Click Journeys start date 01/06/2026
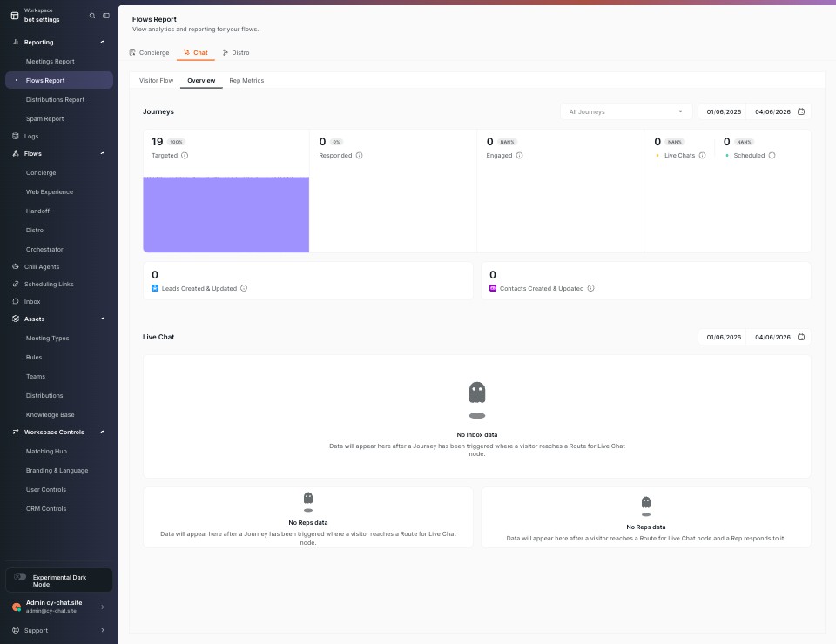Viewport: 836px width, 644px height. (724, 112)
